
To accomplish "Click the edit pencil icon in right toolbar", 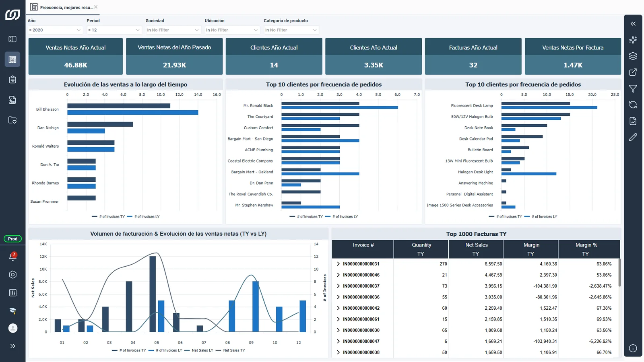I will [x=633, y=137].
